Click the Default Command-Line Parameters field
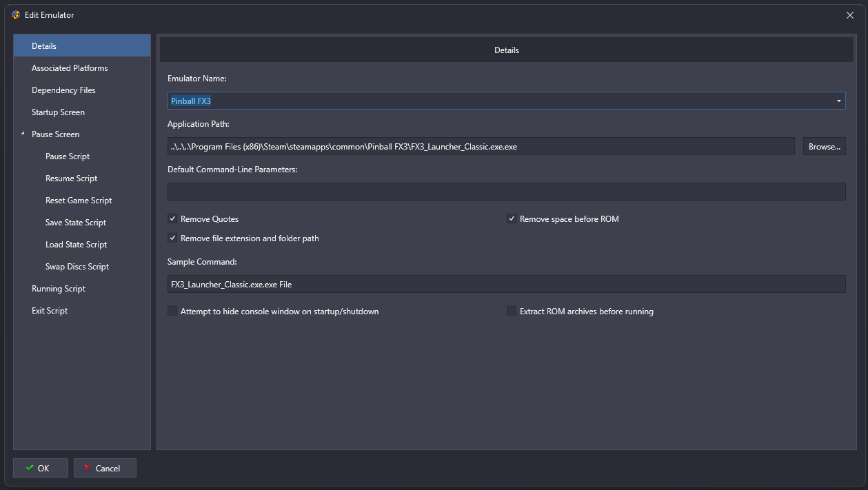The image size is (868, 490). pyautogui.click(x=507, y=192)
